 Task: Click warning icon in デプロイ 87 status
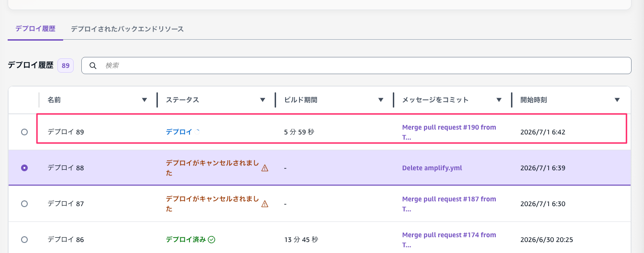point(265,204)
